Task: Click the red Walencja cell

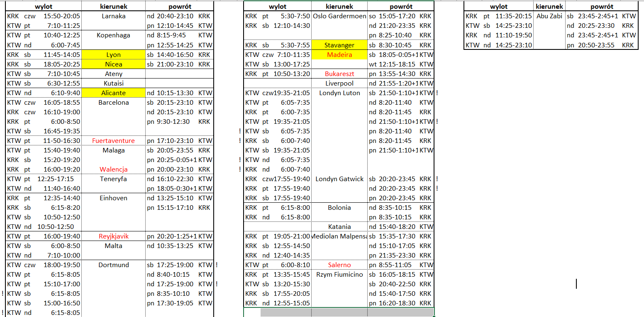Action: 114,169
